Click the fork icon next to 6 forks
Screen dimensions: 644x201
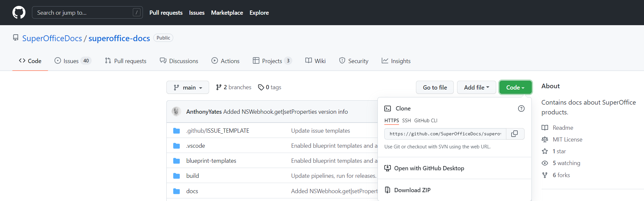(x=545, y=175)
